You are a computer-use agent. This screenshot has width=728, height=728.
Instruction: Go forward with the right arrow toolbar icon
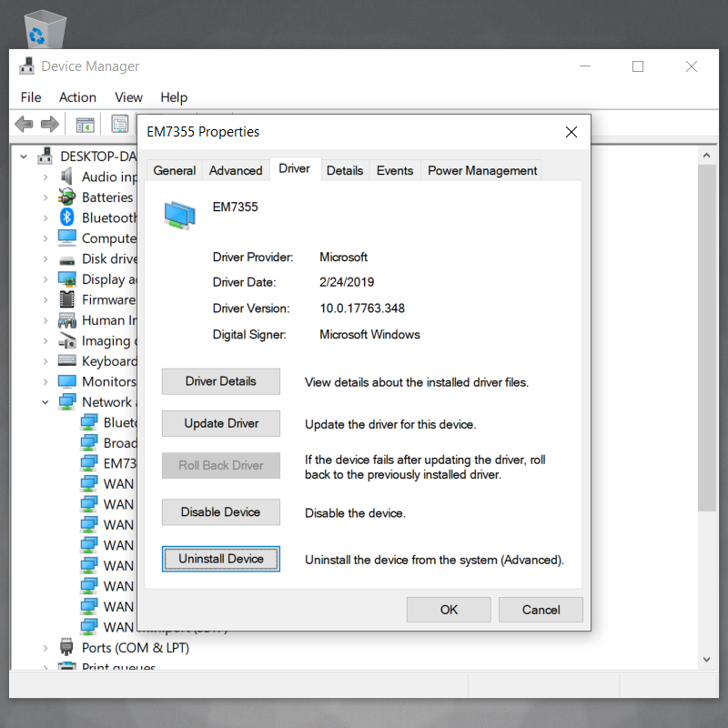click(x=50, y=125)
